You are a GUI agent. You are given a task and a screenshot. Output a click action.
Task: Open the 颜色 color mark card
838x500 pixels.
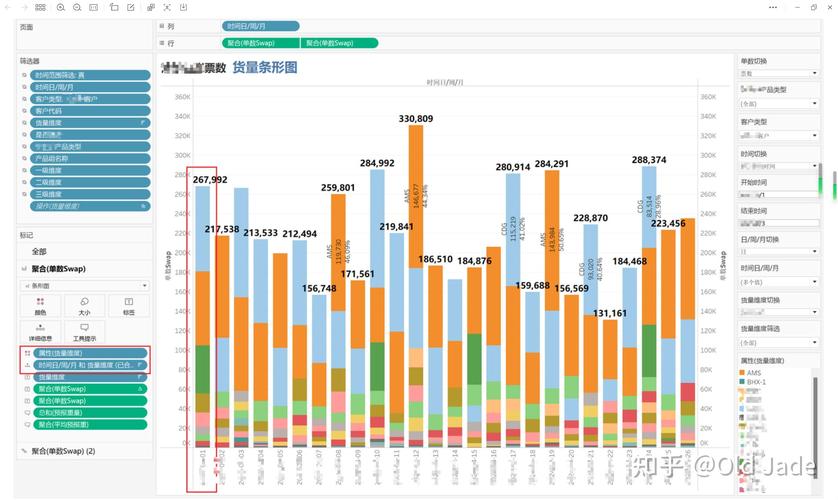(x=40, y=306)
